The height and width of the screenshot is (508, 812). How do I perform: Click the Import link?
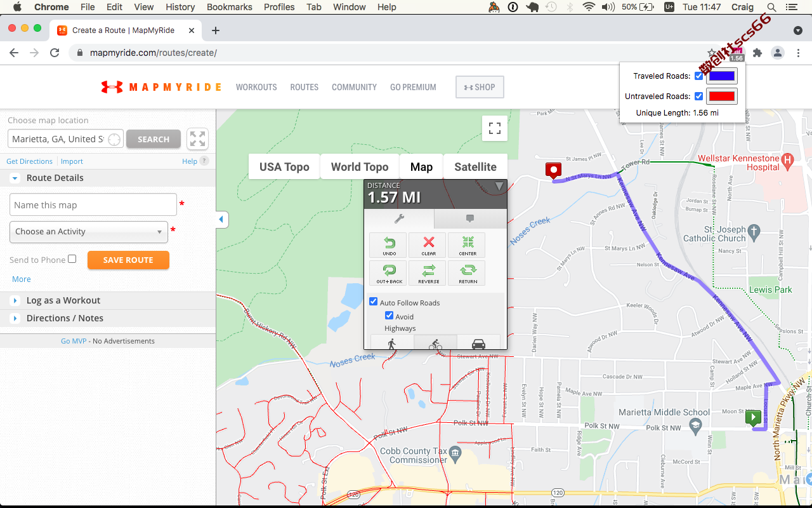72,161
